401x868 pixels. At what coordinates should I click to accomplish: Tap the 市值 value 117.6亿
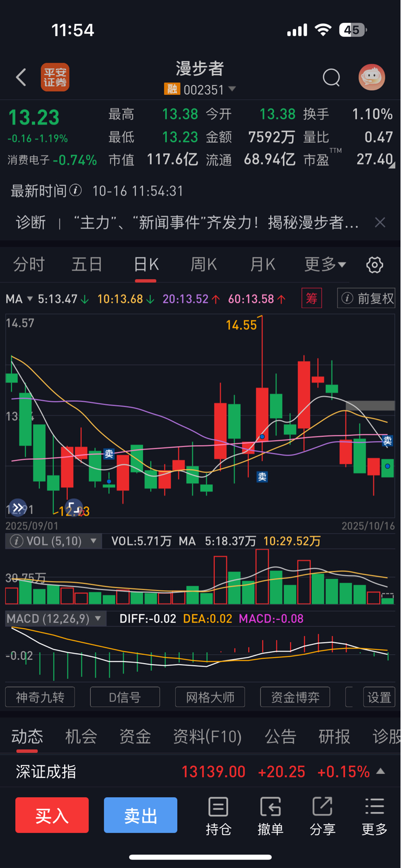click(172, 159)
